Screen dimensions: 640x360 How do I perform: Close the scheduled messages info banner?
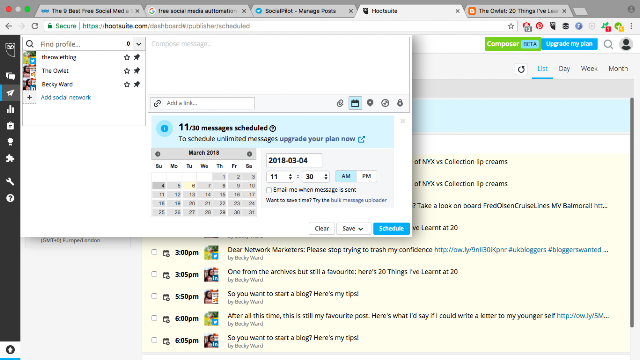(403, 121)
